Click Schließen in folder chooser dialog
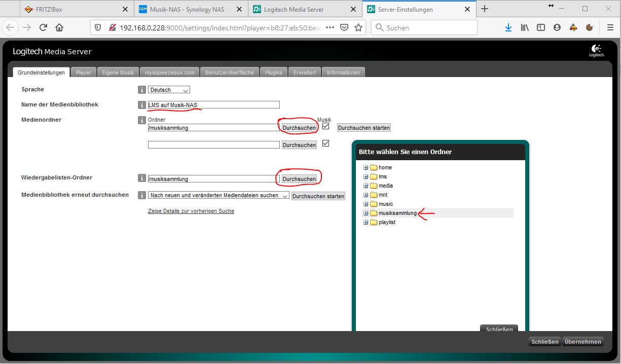 (x=499, y=329)
